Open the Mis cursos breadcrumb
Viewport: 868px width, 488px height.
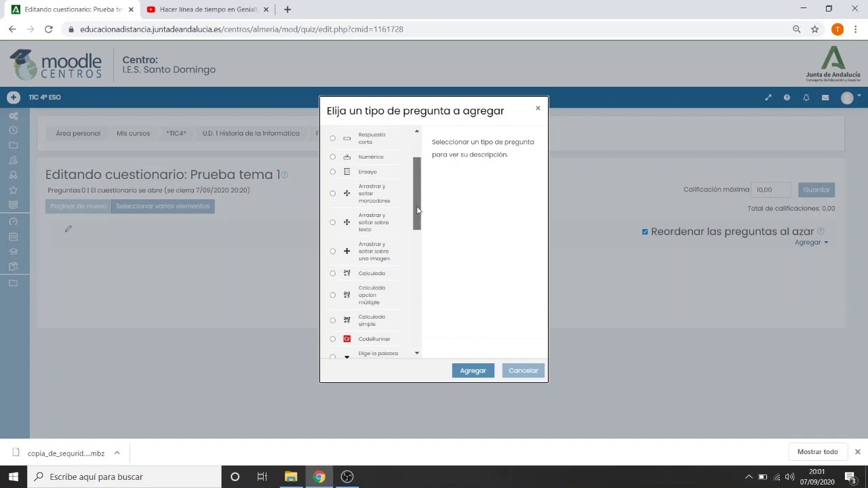tap(133, 134)
